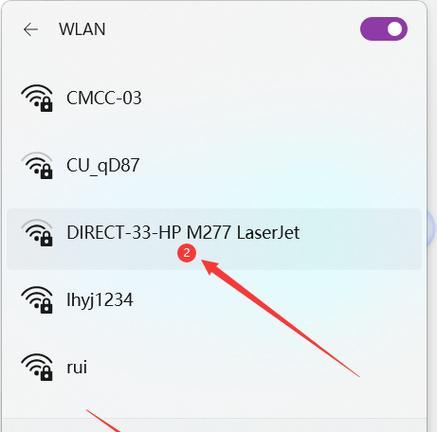
Task: Click the DIRECT-33-HP printer Wi-Fi icon
Action: (x=37, y=233)
